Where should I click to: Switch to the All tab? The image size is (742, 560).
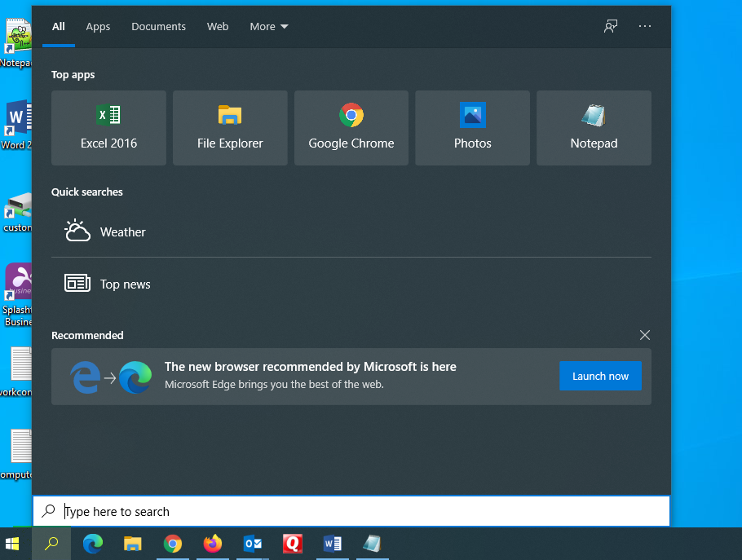[59, 26]
